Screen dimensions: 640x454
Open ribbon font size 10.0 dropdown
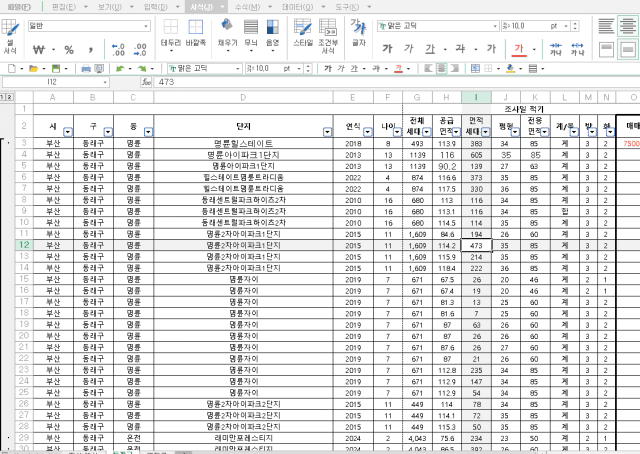pos(566,26)
